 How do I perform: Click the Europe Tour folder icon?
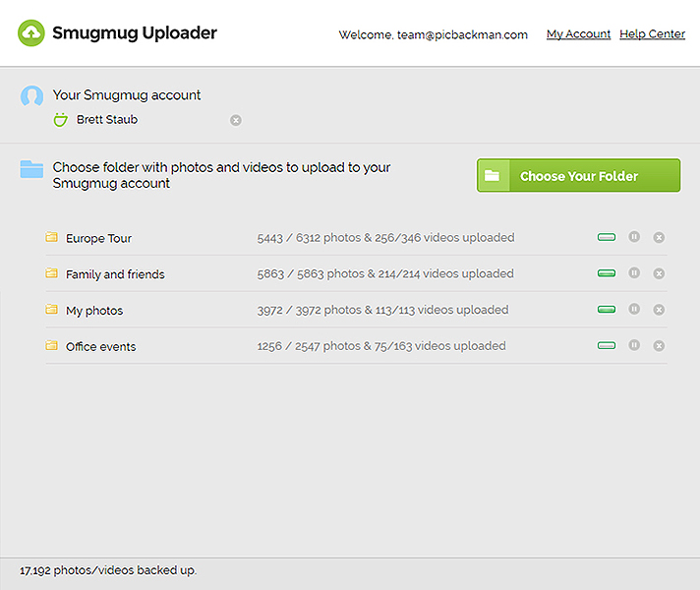click(x=52, y=237)
